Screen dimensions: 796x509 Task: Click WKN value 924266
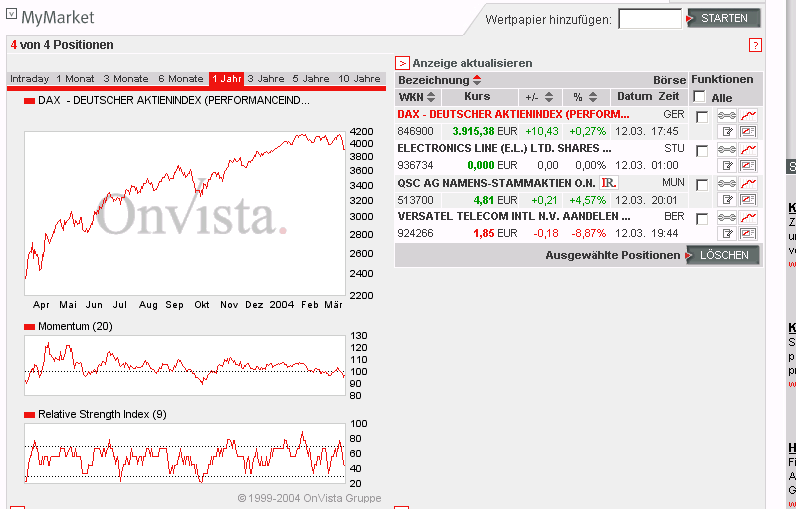click(415, 233)
